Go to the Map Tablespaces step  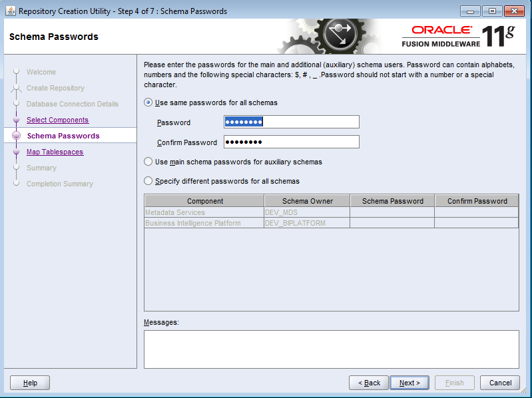(55, 152)
